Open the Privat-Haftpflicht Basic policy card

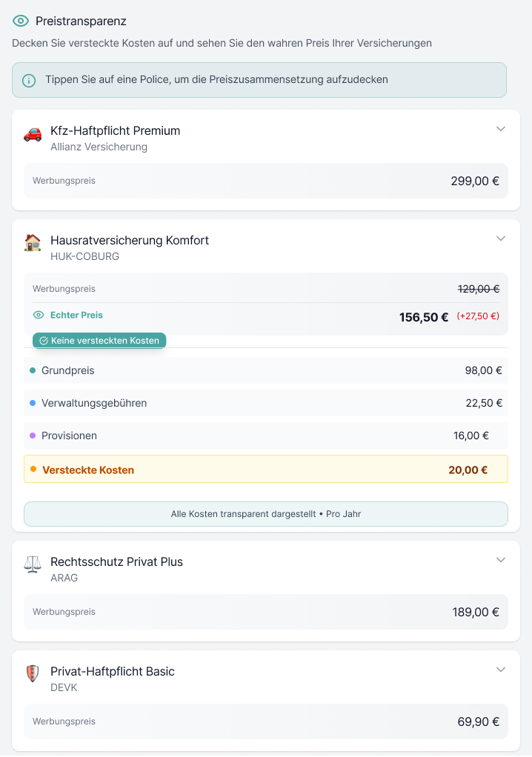(x=266, y=677)
